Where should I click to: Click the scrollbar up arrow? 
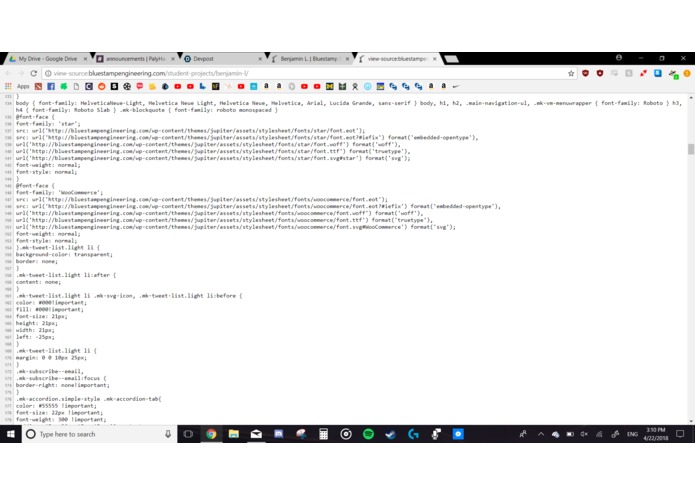coord(691,97)
